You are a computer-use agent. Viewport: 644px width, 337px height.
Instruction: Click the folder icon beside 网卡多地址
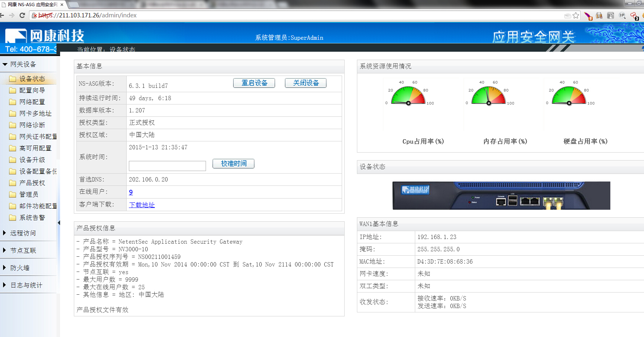click(13, 114)
